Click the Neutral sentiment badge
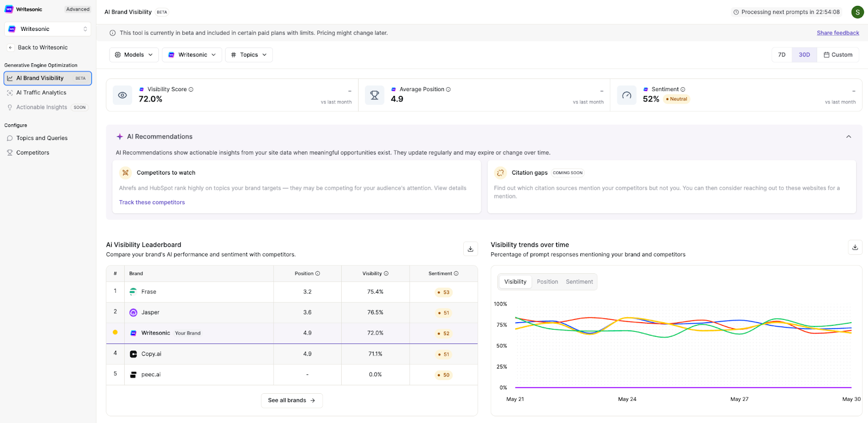Viewport: 868px width, 423px height. pyautogui.click(x=676, y=99)
